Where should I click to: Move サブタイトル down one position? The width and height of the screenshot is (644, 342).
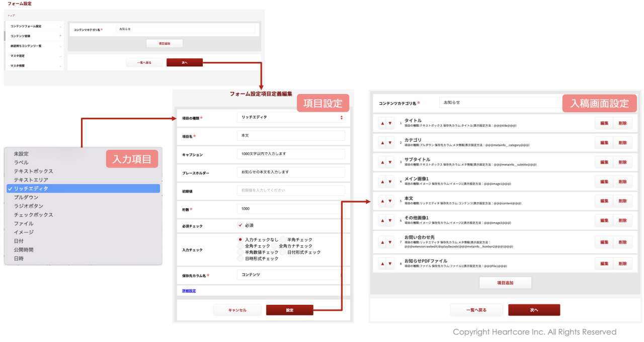389,162
